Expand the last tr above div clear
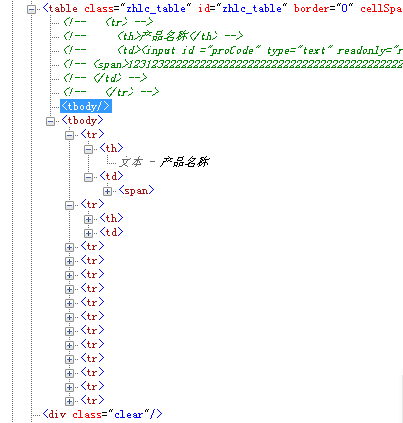Image resolution: width=403 pixels, height=423 pixels. click(69, 401)
